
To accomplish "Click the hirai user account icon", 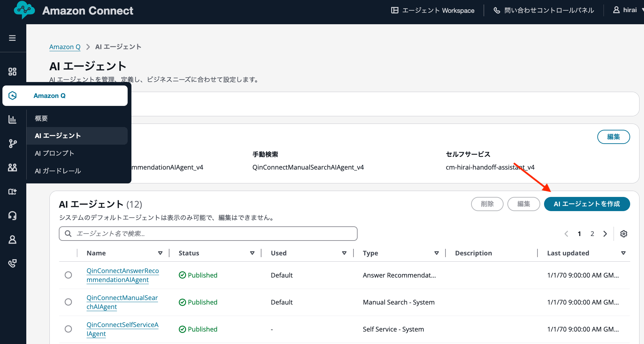I will [616, 10].
